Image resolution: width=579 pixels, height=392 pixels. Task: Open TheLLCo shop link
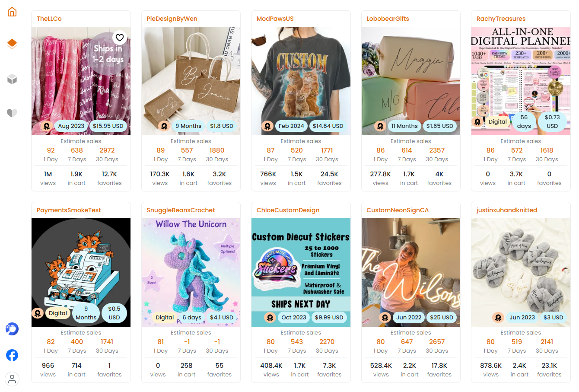(x=49, y=19)
